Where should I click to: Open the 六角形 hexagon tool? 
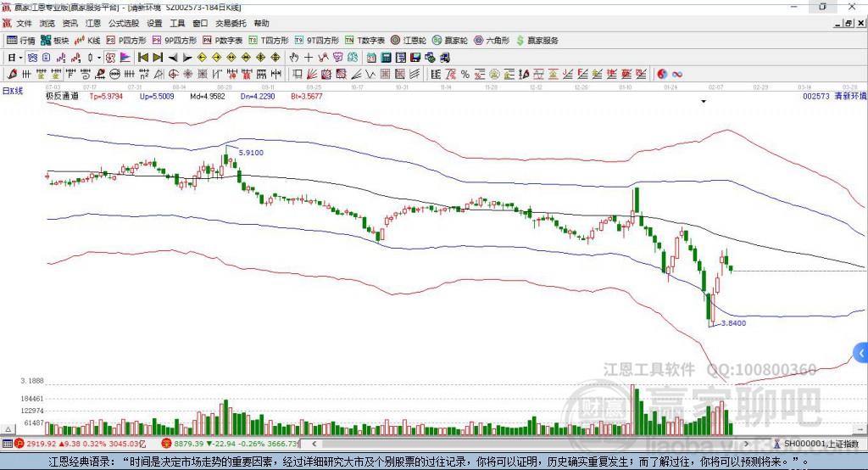(492, 41)
